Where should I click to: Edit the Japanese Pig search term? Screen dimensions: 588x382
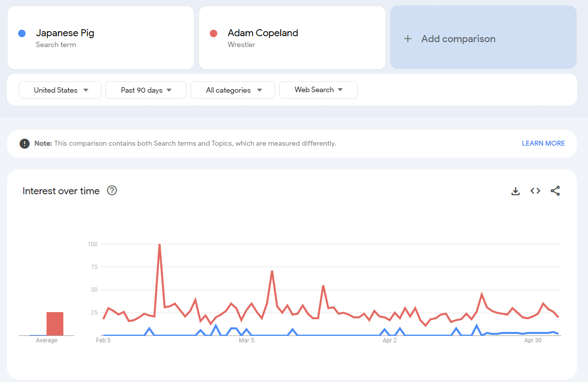pyautogui.click(x=65, y=33)
